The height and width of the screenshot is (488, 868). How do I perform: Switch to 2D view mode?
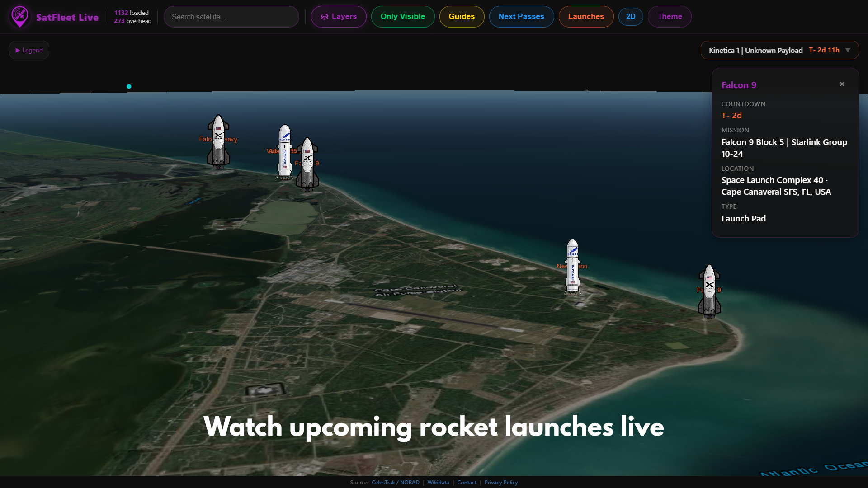630,17
